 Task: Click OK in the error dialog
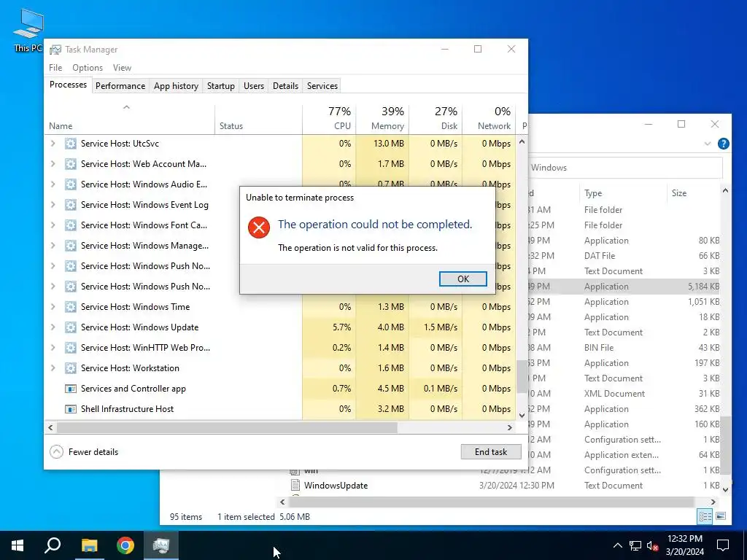pyautogui.click(x=462, y=279)
